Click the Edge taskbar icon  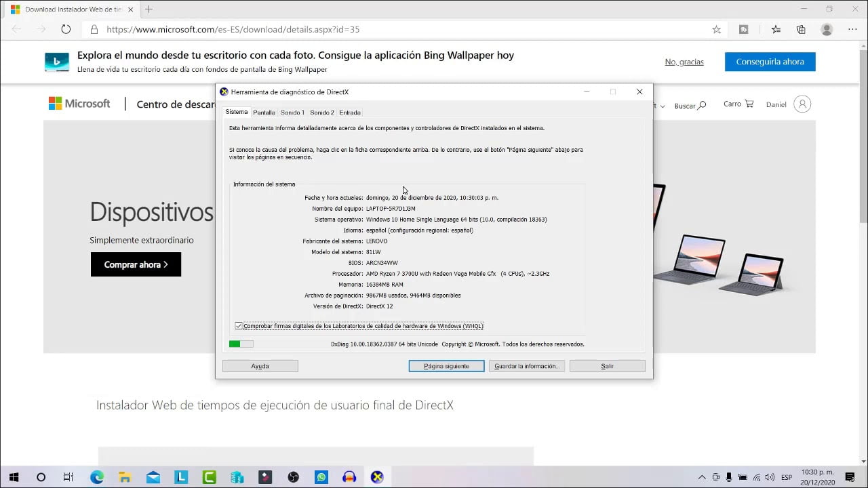pyautogui.click(x=97, y=477)
